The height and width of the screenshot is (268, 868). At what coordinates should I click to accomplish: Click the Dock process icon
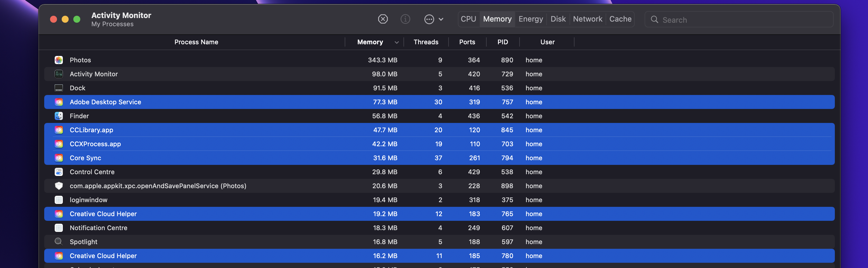(x=59, y=88)
